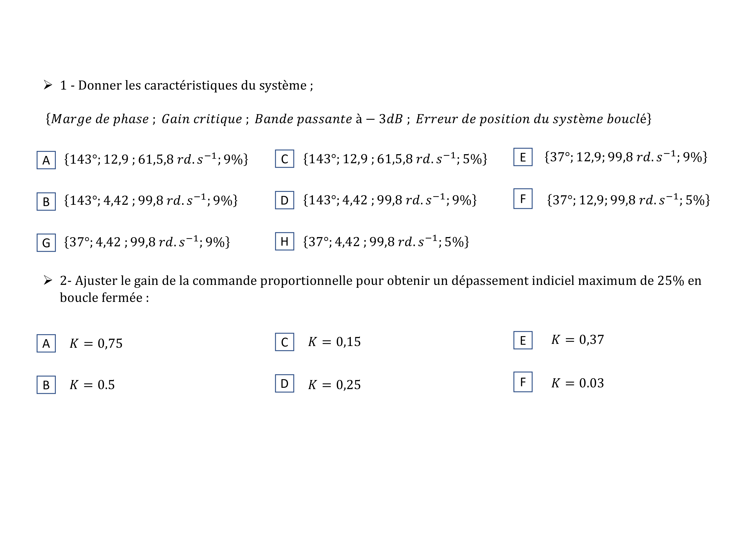The width and height of the screenshot is (756, 534).
Task: Check box A under question 1
Action: coord(46,160)
